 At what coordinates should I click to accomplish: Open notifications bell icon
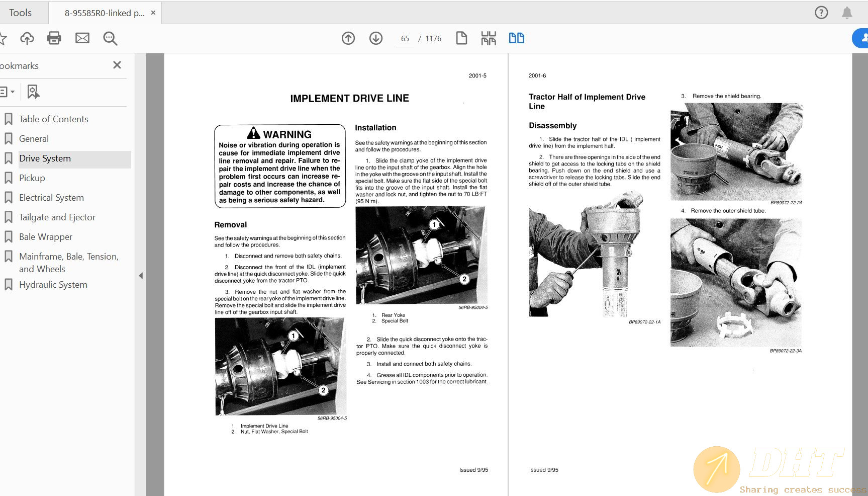(847, 13)
